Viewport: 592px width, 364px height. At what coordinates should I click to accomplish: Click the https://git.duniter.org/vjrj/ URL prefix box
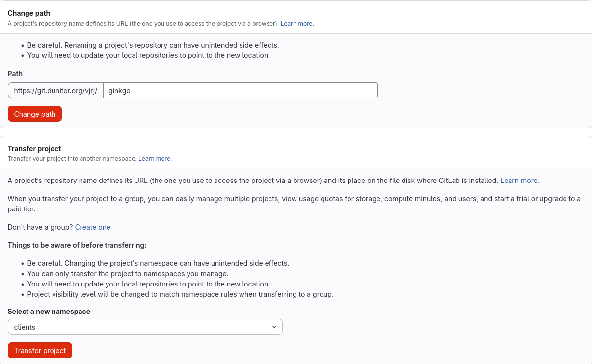[x=55, y=90]
